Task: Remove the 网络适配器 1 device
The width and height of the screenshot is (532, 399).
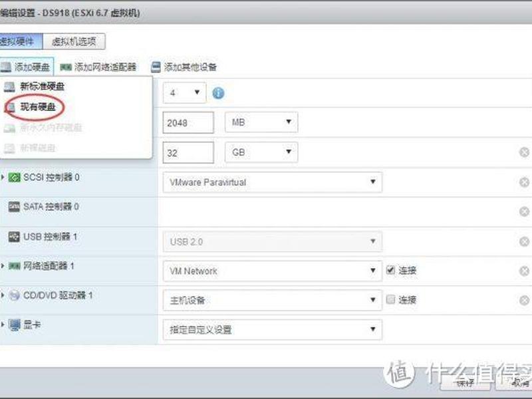Action: click(524, 271)
